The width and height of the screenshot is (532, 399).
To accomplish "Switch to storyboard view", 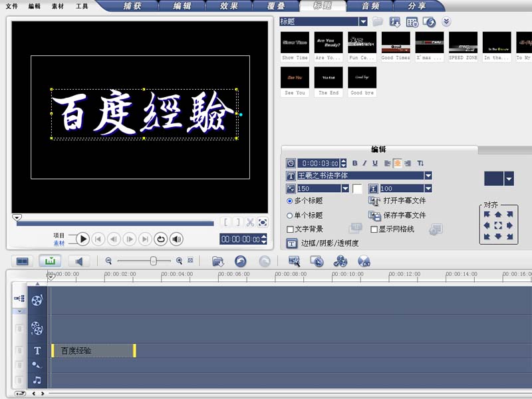I will (23, 261).
